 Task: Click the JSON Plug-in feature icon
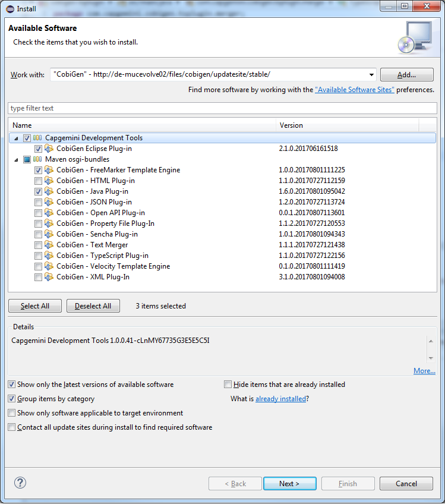click(x=49, y=202)
